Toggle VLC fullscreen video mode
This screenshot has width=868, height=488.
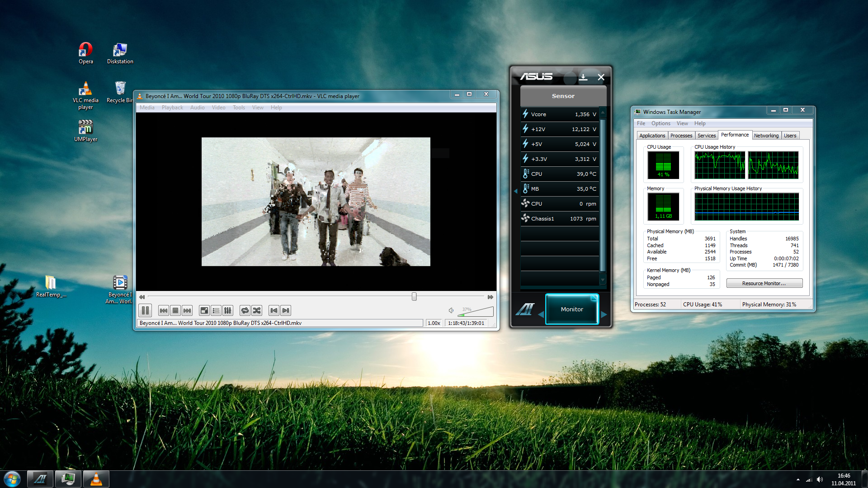[x=204, y=310]
